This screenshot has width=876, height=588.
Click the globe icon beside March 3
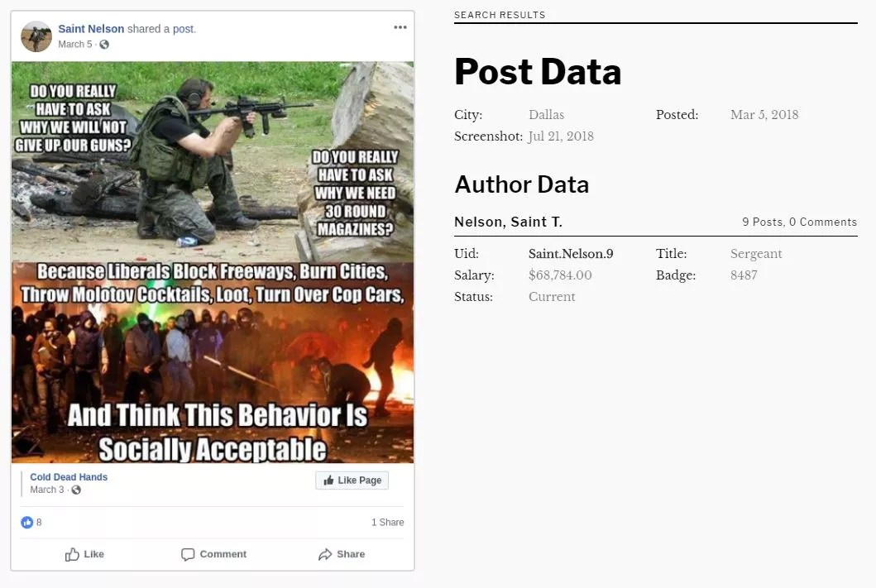click(76, 490)
